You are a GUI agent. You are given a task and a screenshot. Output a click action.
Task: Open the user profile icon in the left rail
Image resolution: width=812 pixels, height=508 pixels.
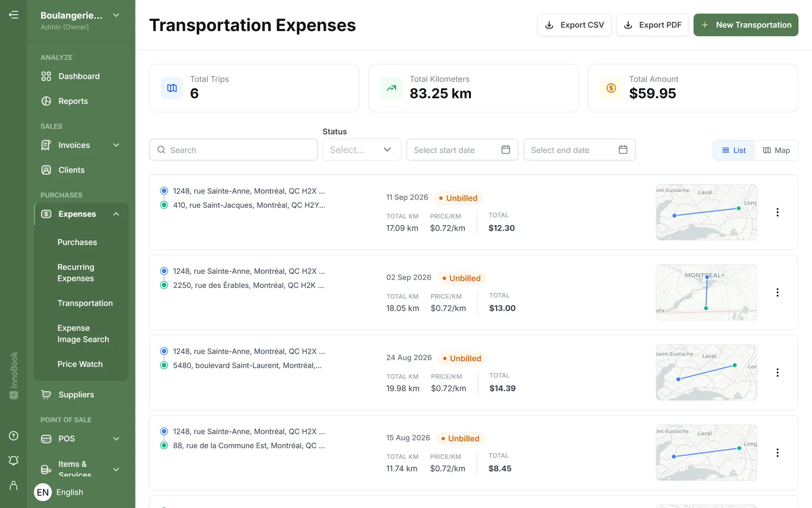[14, 486]
